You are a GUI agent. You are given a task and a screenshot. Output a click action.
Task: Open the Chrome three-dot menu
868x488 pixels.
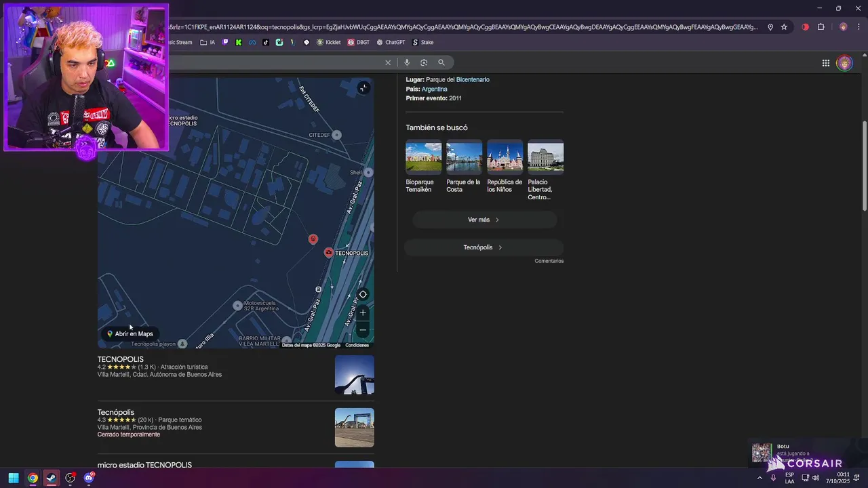click(859, 27)
